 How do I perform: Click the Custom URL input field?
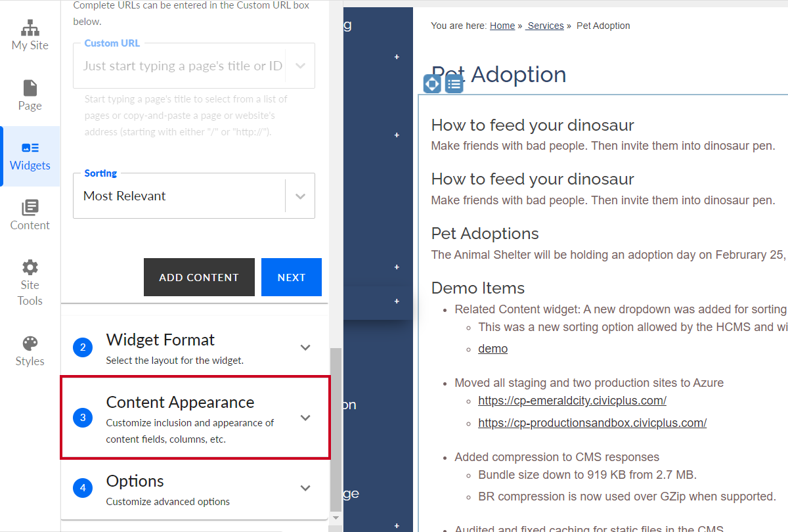183,66
